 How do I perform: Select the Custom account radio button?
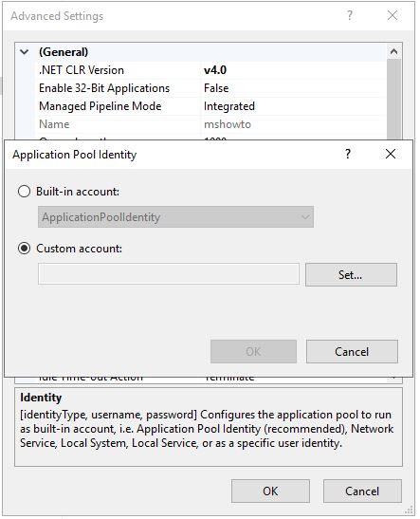[24, 249]
